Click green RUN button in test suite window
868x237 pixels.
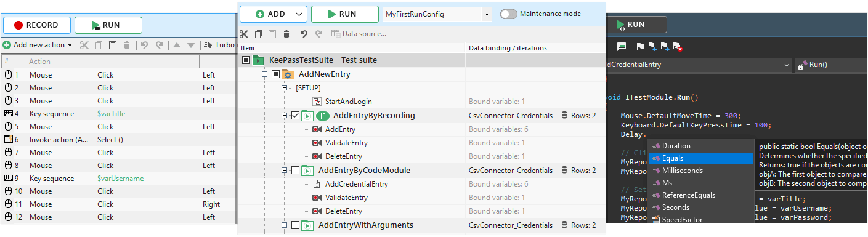[345, 14]
